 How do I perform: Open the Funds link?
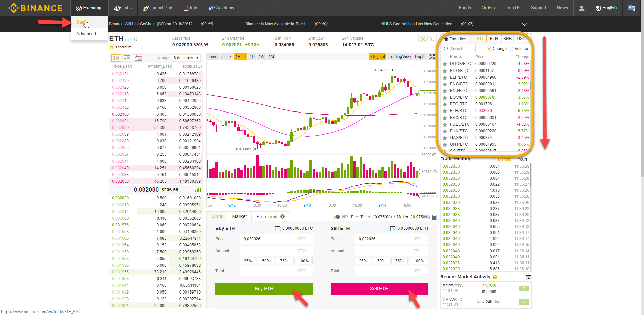click(x=465, y=8)
